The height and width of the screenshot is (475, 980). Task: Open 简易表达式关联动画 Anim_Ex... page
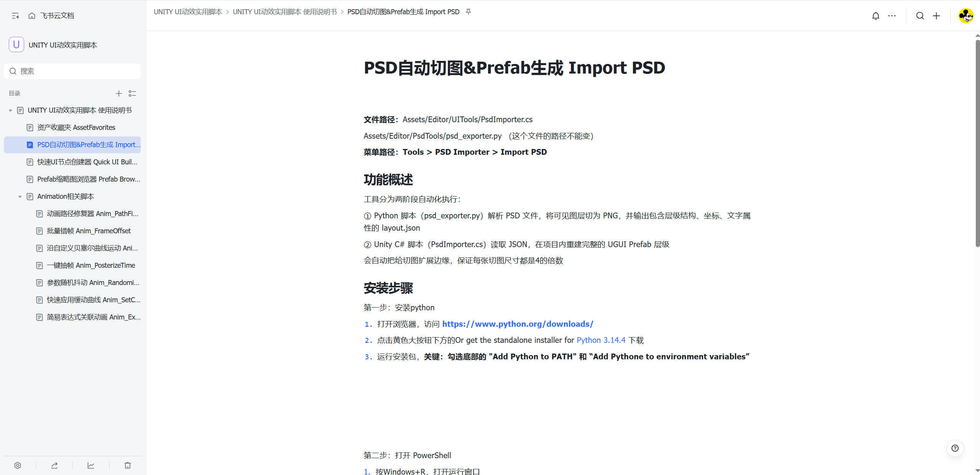[x=72, y=317]
